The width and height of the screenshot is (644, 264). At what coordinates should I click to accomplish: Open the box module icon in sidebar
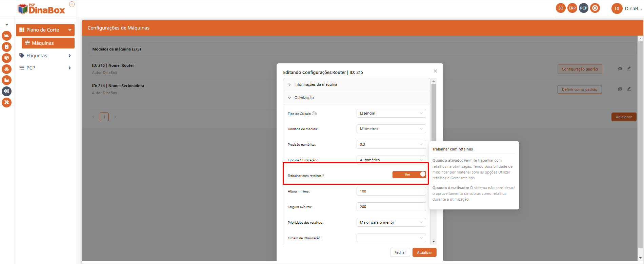(6, 58)
